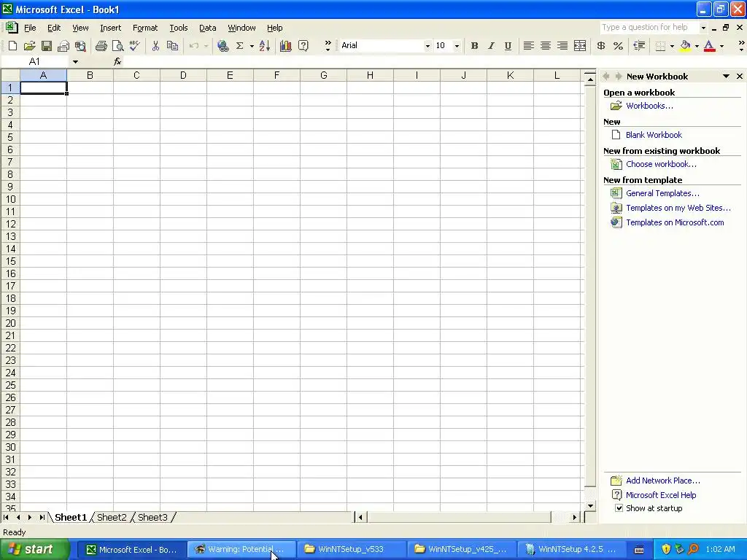Open the Font name dropdown
This screenshot has height=560, width=747.
427,46
